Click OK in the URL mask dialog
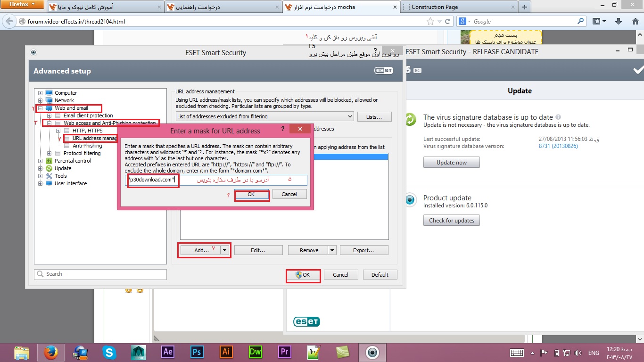This screenshot has height=362, width=644. (x=251, y=194)
